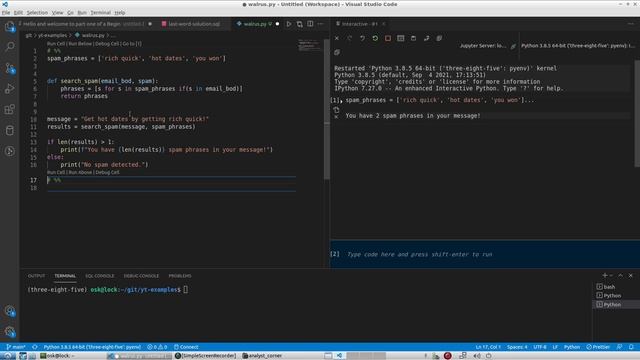Click the Run Cell code lens link
Image resolution: width=640 pixels, height=360 pixels.
56,44
